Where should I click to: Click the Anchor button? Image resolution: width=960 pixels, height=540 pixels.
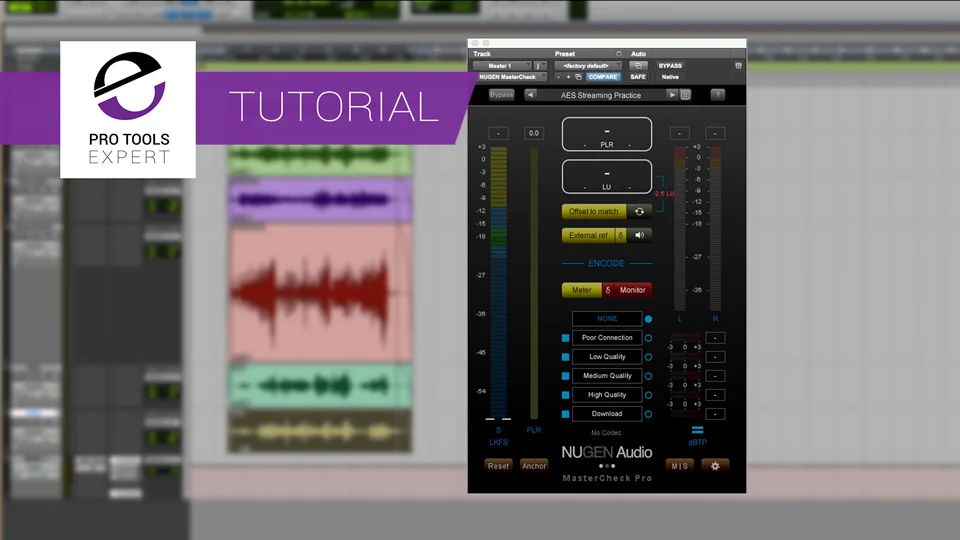coord(534,466)
